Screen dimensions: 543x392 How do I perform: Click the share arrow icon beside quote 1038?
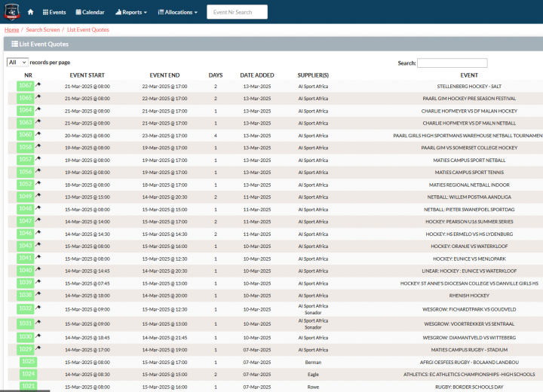point(38,294)
